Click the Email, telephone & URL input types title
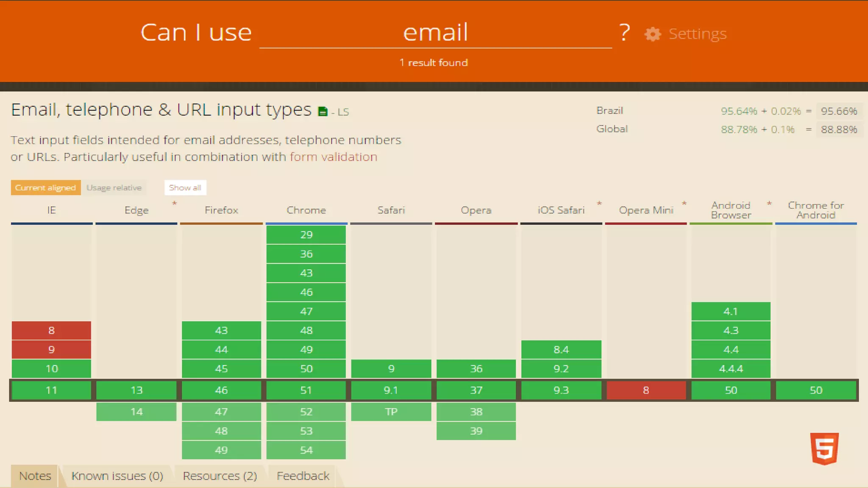The height and width of the screenshot is (488, 868). 161,110
